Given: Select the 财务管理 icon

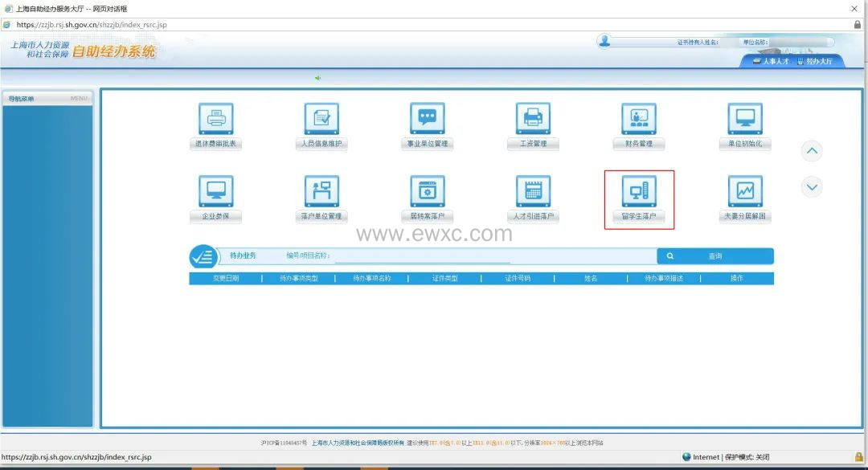Looking at the screenshot, I should click(639, 119).
